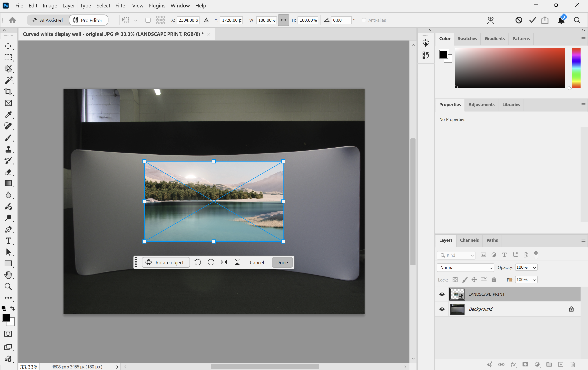Image resolution: width=588 pixels, height=370 pixels.
Task: Select the Crop tool
Action: coord(8,92)
